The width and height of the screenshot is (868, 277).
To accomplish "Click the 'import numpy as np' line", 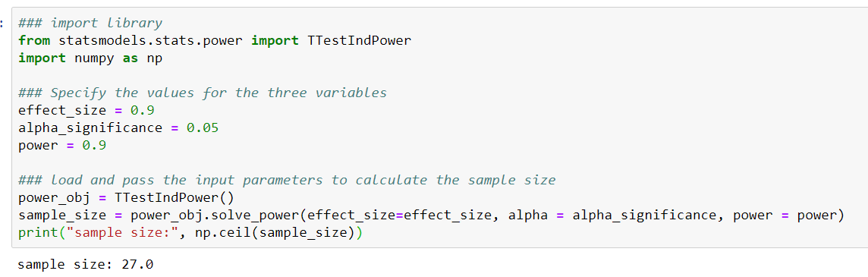I will (x=90, y=58).
